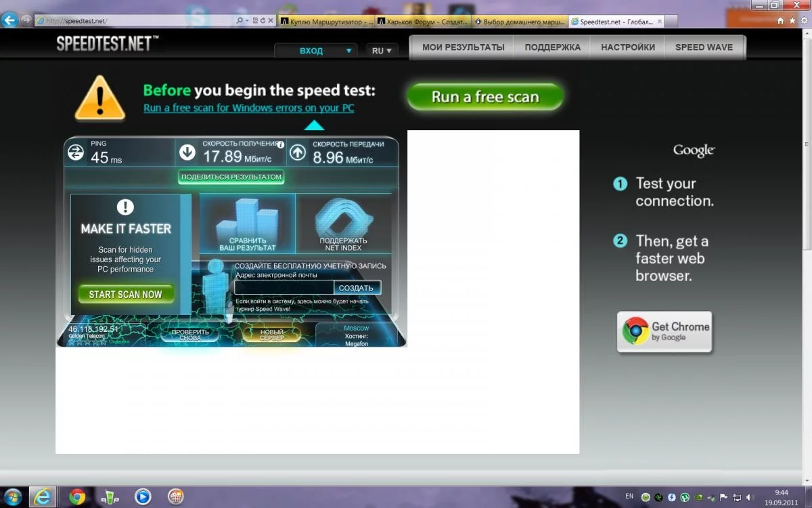
Task: Click the EN language indicator
Action: click(629, 496)
